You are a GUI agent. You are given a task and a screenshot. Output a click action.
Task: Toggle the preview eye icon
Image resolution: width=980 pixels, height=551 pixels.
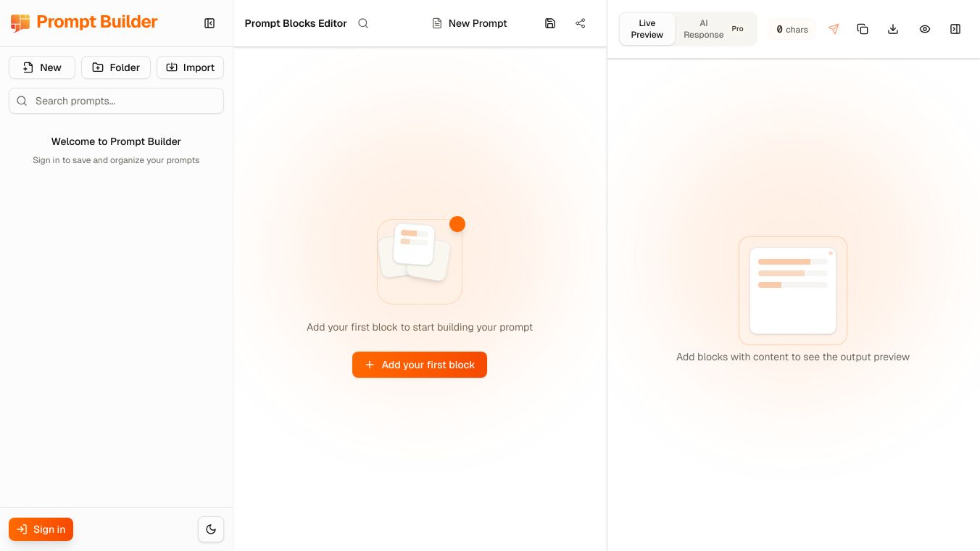click(925, 29)
